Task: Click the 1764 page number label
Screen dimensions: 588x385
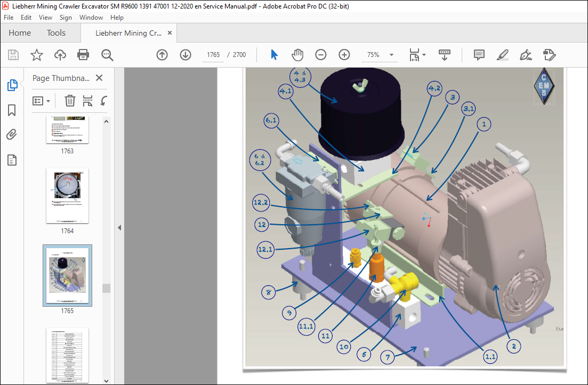Action: point(67,231)
